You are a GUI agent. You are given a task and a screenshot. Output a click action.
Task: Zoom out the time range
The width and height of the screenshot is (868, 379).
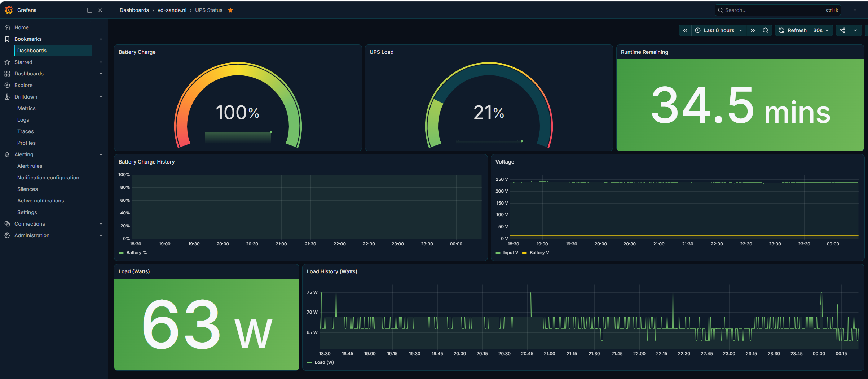(x=766, y=30)
